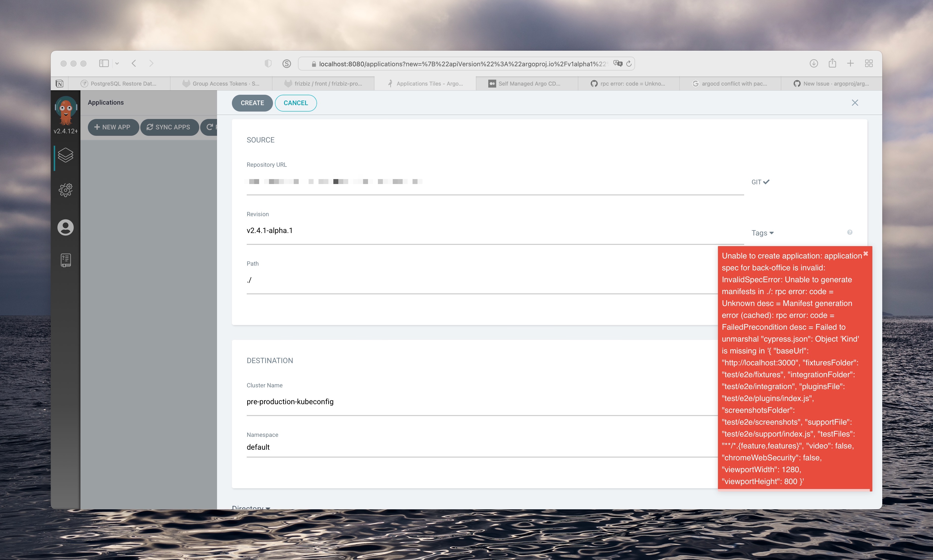Switch to Group Access Tokens tab
The image size is (933, 560).
(x=221, y=84)
